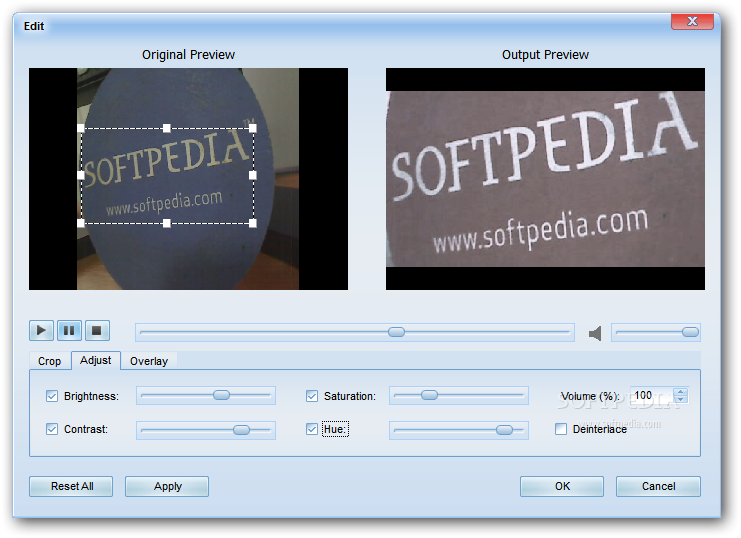The image size is (741, 538).
Task: Click the audio volume slider handle
Action: (x=690, y=332)
